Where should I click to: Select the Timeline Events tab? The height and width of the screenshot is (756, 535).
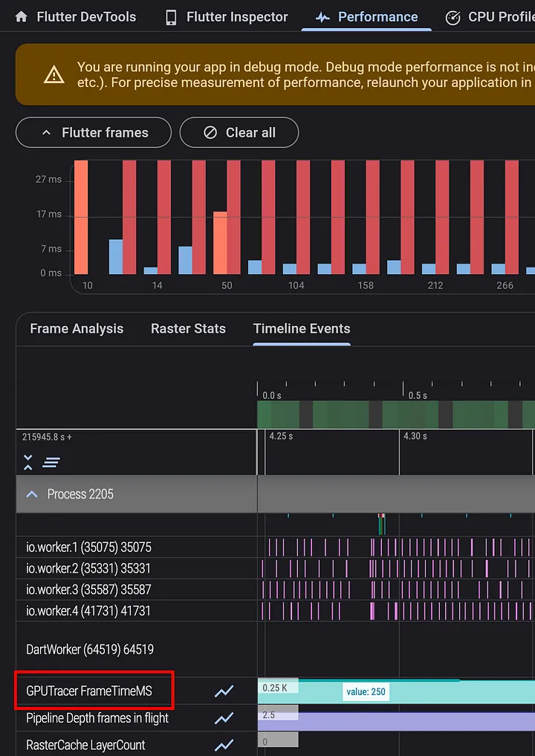click(x=301, y=328)
